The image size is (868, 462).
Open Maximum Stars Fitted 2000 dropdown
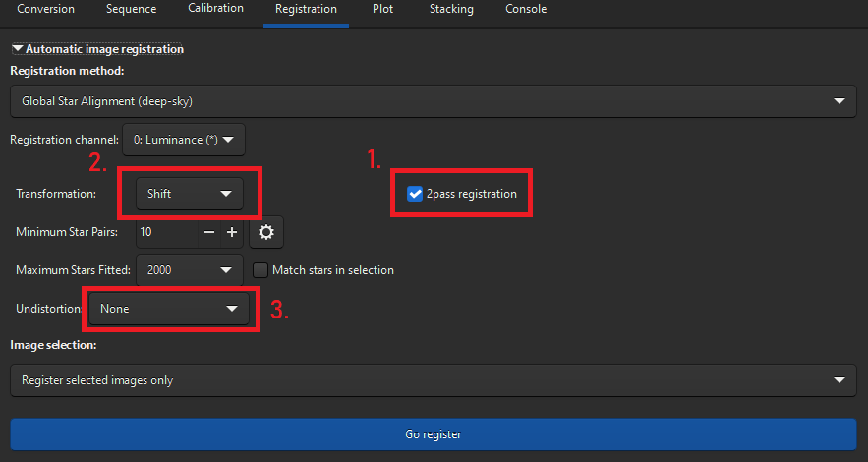coord(190,270)
